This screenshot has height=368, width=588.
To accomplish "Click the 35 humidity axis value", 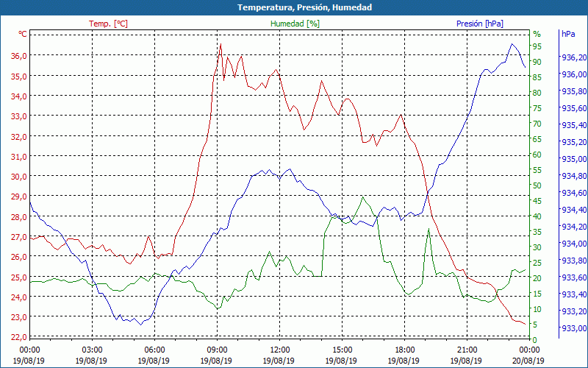I will coord(537,232).
